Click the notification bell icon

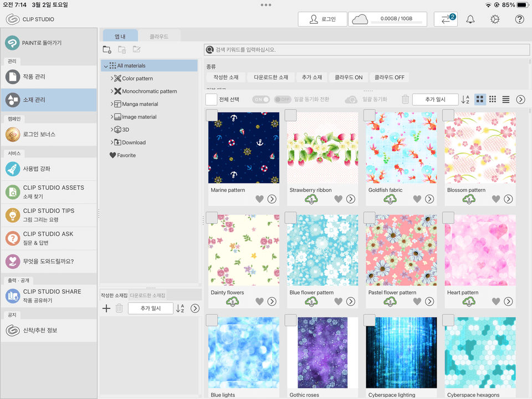coord(470,19)
